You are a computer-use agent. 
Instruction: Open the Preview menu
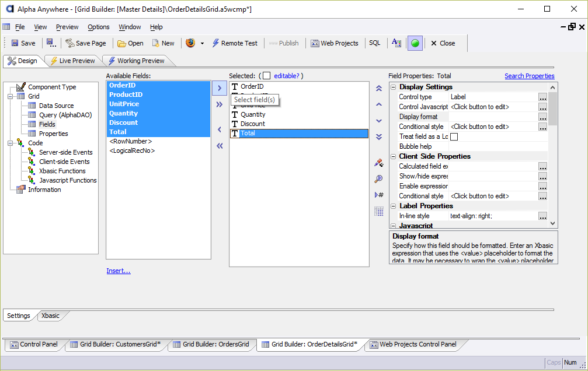click(67, 27)
